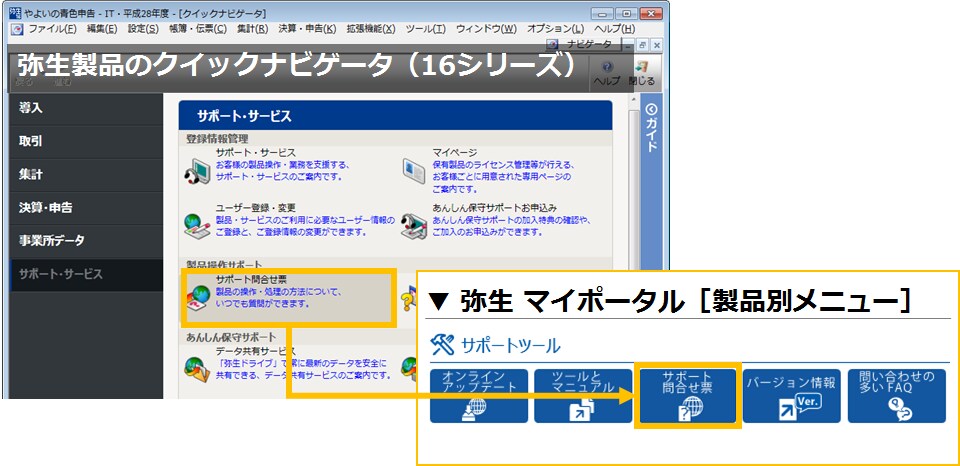The image size is (960, 466).
Task: Click the マイページ card icon
Action: [414, 171]
